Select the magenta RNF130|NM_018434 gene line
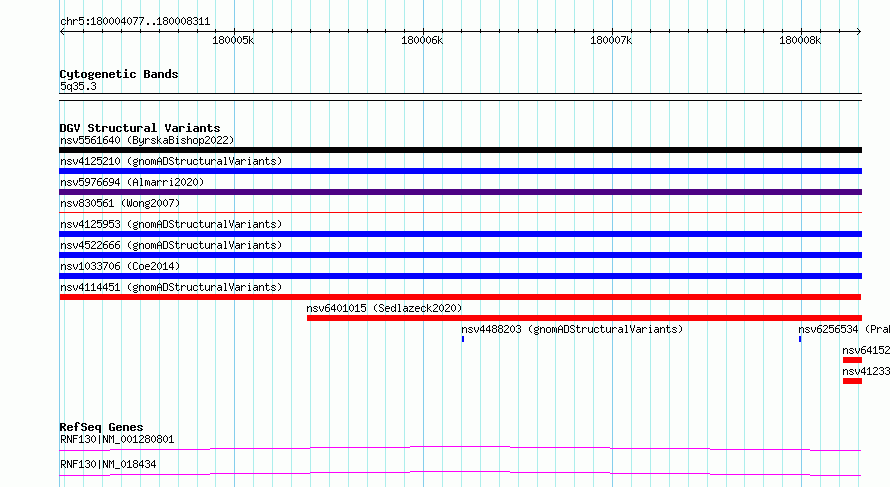 click(x=460, y=473)
